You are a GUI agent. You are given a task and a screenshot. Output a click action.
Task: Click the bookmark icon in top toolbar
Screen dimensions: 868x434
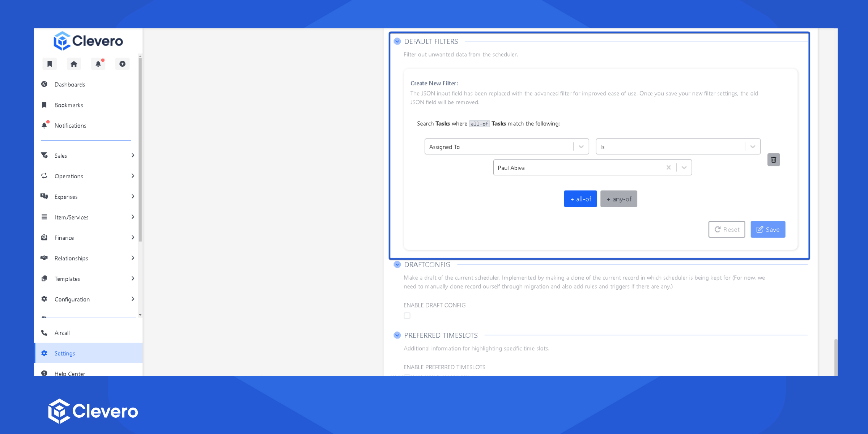[x=50, y=64]
